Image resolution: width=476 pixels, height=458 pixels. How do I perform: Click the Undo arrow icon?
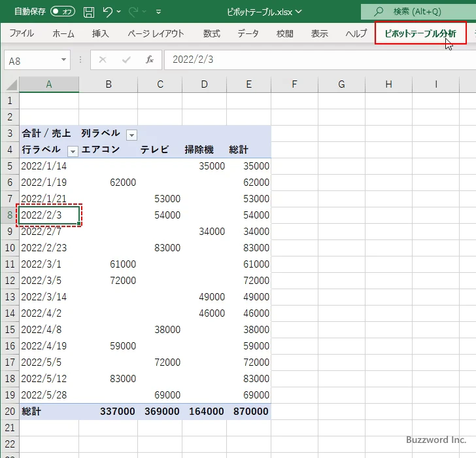click(107, 12)
